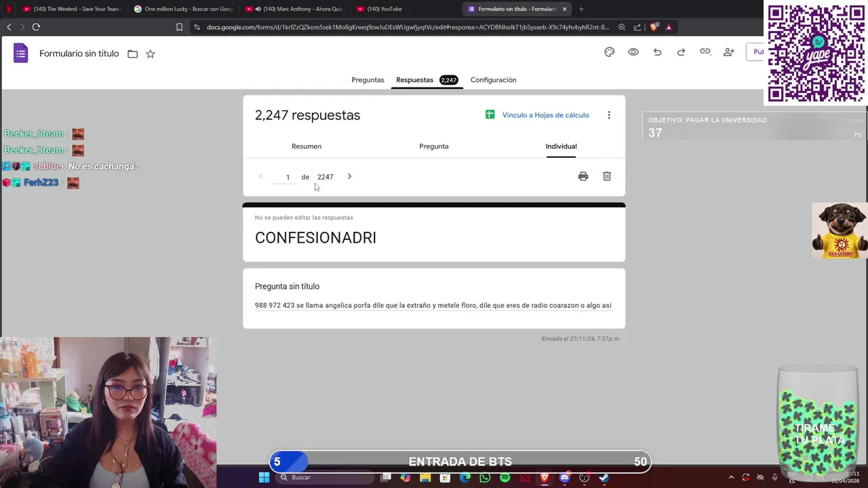868x488 pixels.
Task: Add collaborators with the person-plus icon
Action: coord(729,52)
